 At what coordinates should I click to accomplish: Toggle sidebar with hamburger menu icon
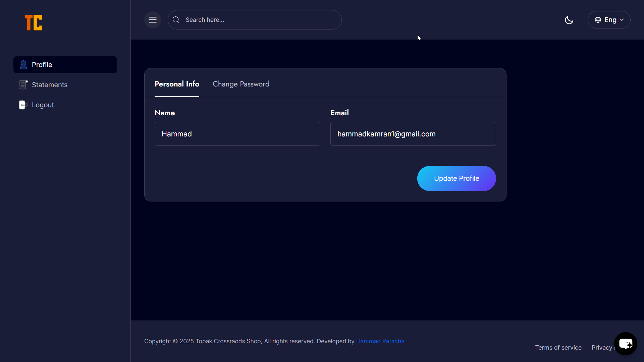(153, 20)
